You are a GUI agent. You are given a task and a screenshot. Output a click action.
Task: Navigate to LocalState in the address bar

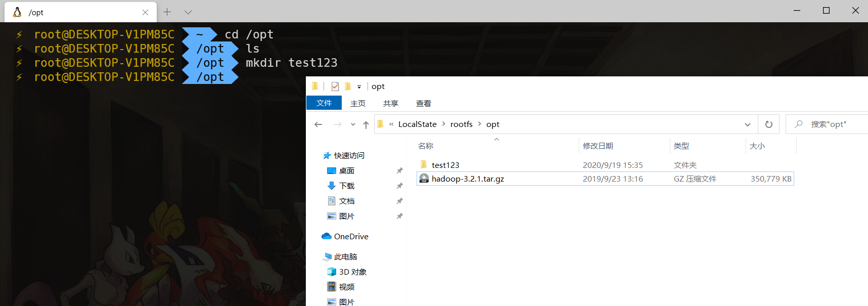[x=418, y=124]
